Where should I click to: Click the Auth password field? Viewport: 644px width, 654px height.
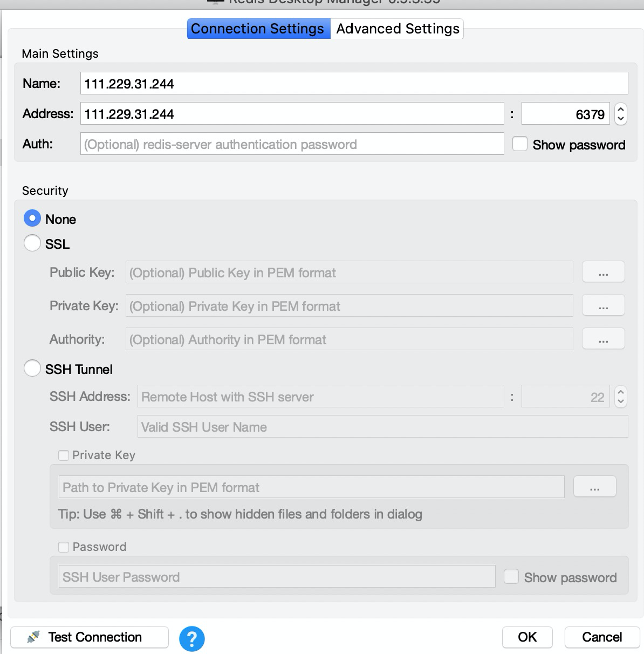pos(292,144)
